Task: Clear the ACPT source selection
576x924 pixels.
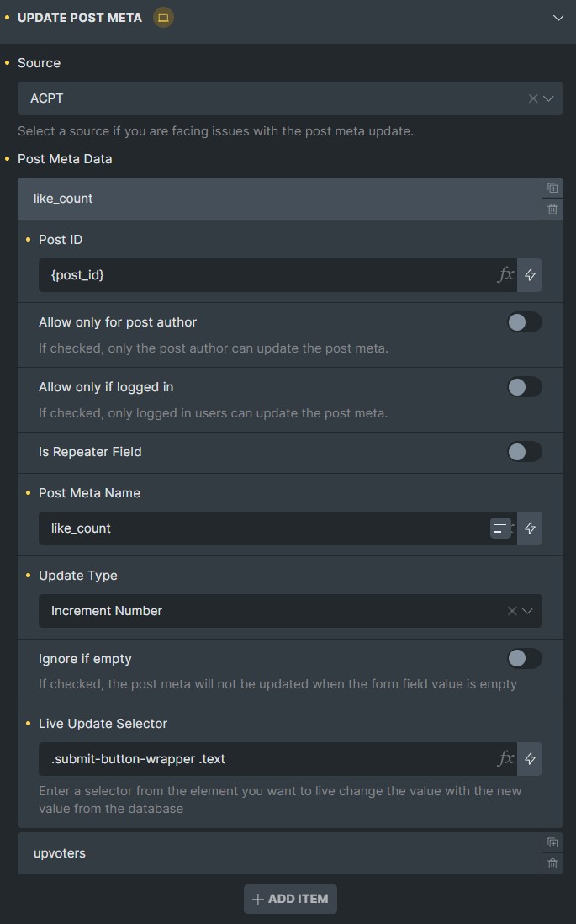Action: (533, 98)
